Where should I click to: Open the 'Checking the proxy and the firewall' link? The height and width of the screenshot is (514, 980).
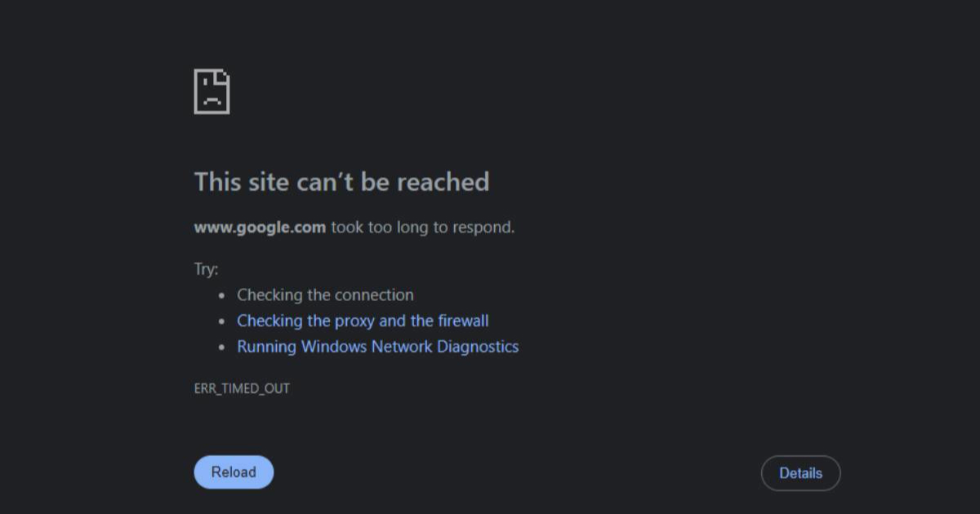(363, 321)
